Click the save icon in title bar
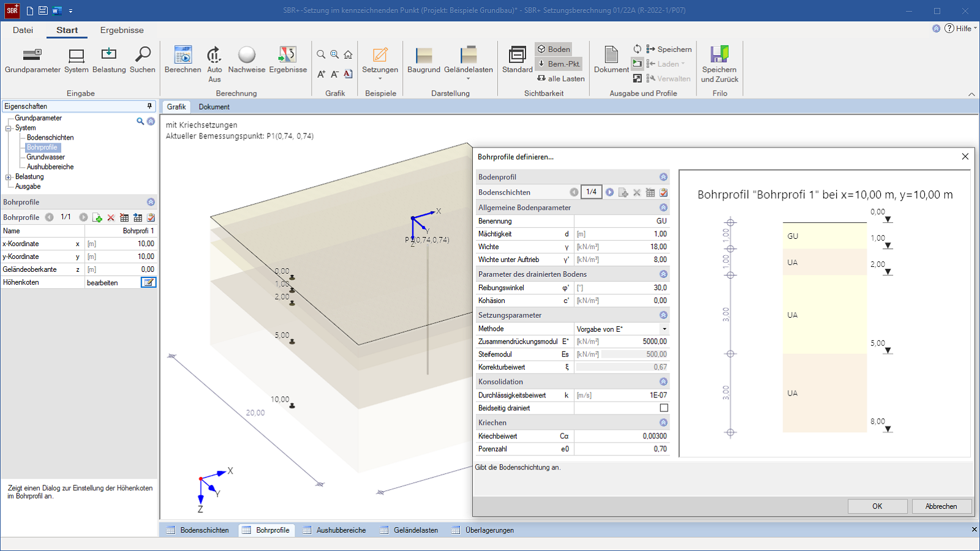 [43, 10]
